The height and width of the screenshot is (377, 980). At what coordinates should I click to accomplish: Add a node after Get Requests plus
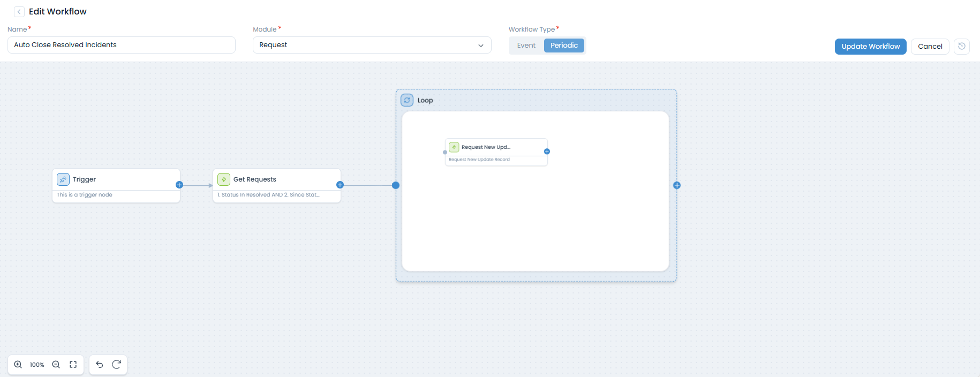[x=340, y=185]
